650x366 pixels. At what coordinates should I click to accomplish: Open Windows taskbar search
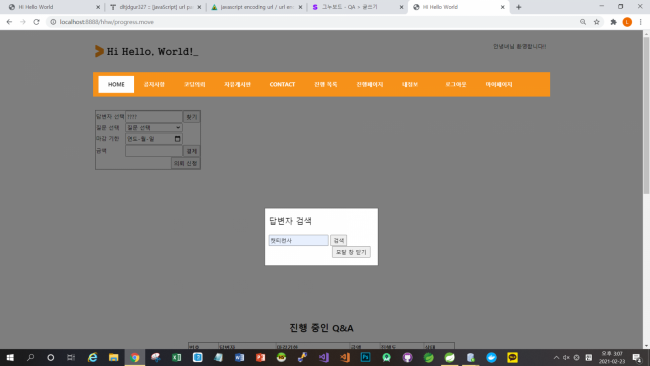click(x=30, y=357)
